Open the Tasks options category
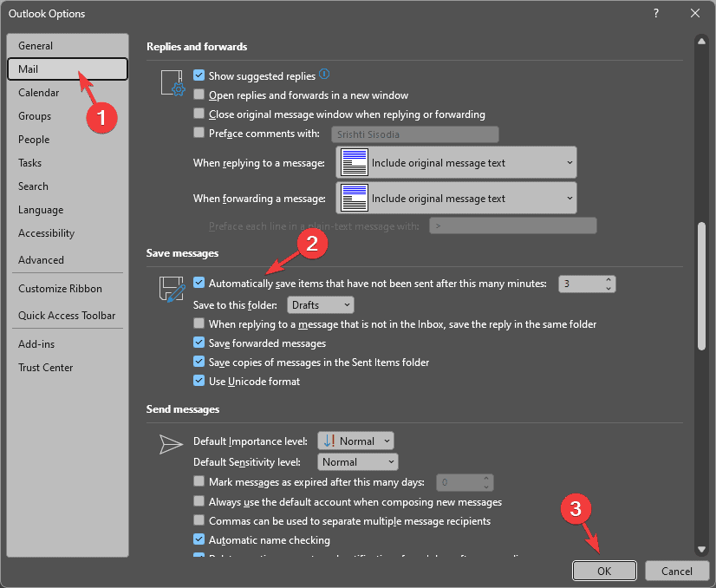The width and height of the screenshot is (716, 588). (68, 163)
